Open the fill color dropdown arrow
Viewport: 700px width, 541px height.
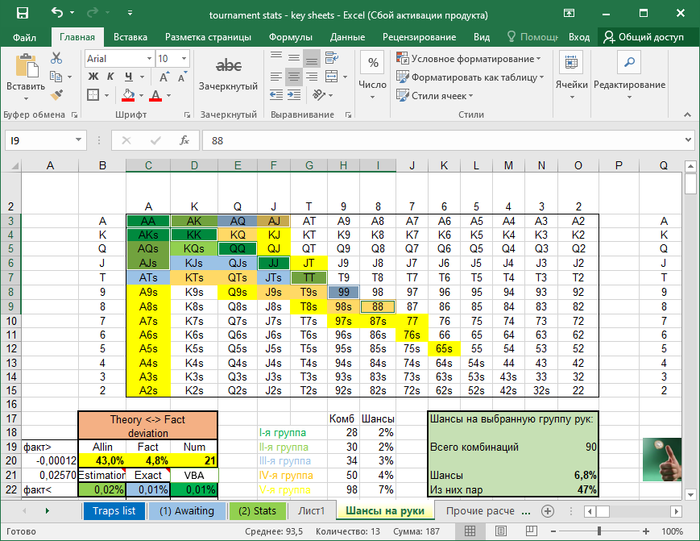coord(141,95)
